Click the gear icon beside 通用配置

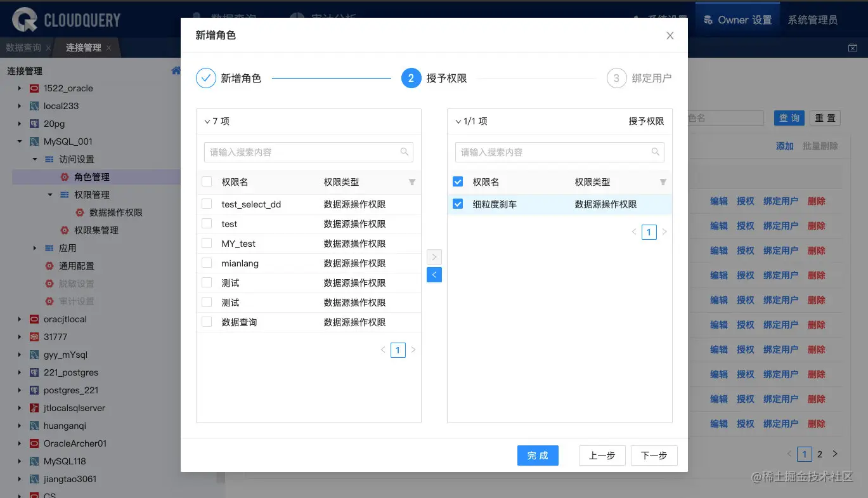[x=49, y=266]
